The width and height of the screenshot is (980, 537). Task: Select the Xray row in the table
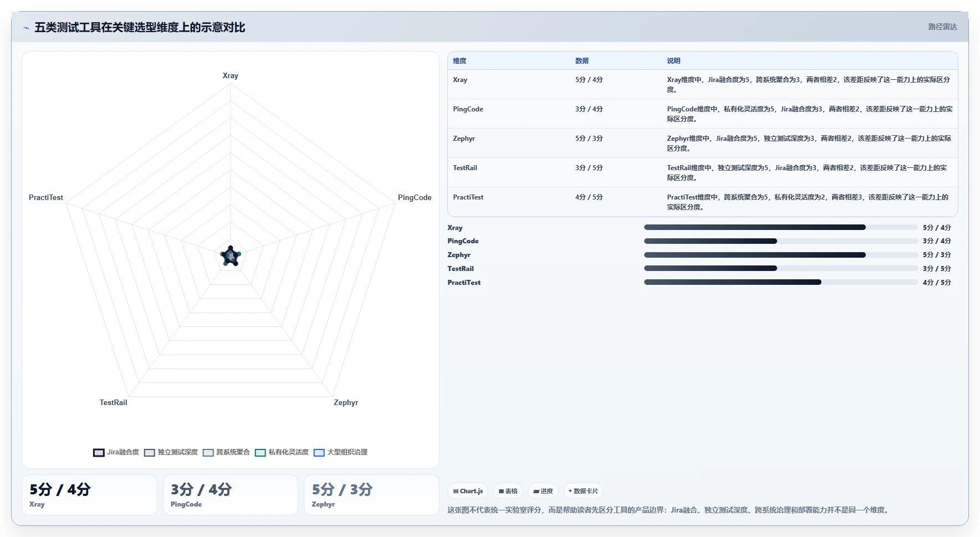[703, 84]
